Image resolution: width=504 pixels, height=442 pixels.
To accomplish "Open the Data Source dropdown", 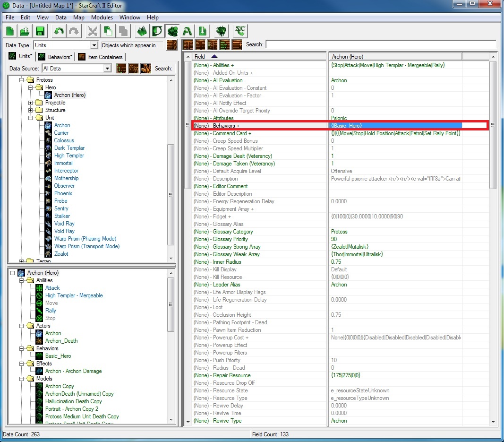I will click(x=107, y=69).
